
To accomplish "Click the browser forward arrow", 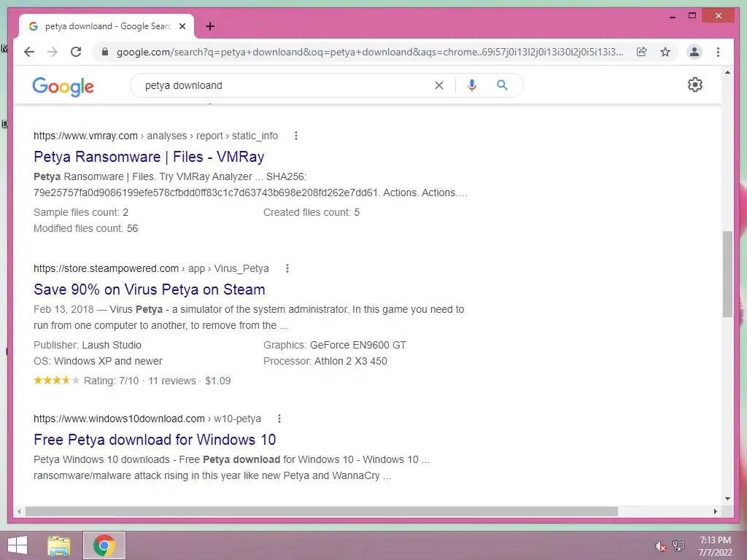I will [x=53, y=52].
